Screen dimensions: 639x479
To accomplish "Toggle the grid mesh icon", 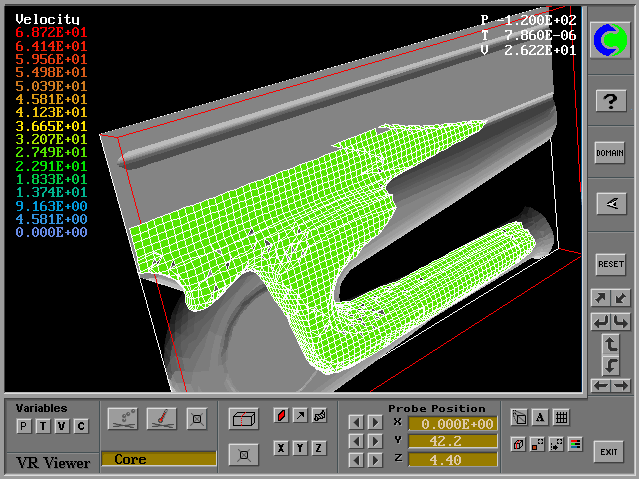I will [x=561, y=418].
